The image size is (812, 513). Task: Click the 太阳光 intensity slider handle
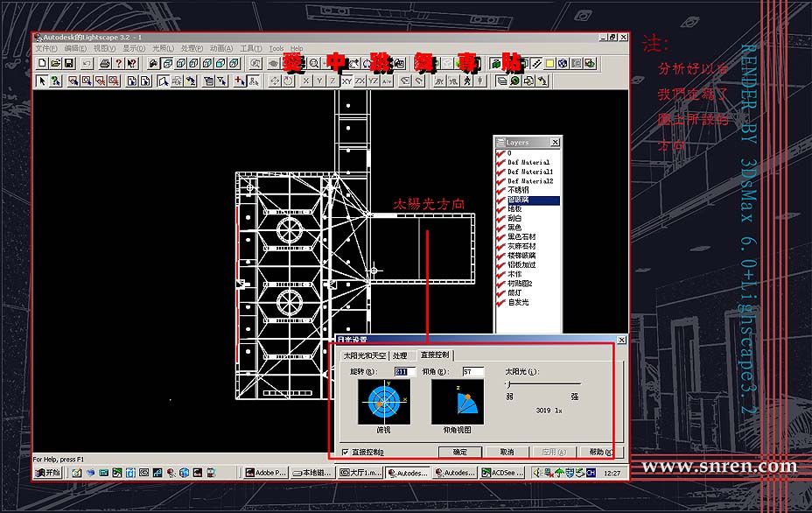pyautogui.click(x=509, y=384)
